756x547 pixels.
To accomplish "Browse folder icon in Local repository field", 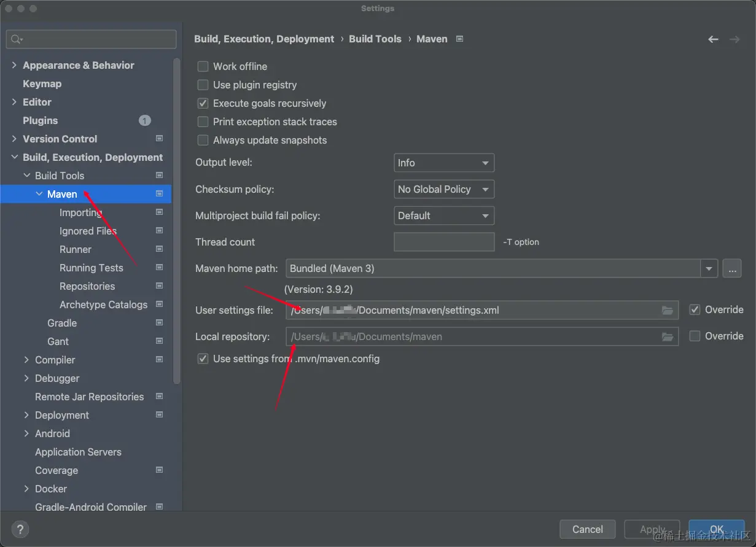I will 668,336.
